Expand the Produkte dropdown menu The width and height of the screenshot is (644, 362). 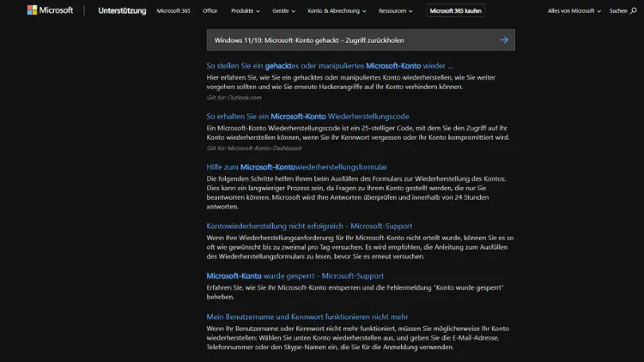click(246, 10)
